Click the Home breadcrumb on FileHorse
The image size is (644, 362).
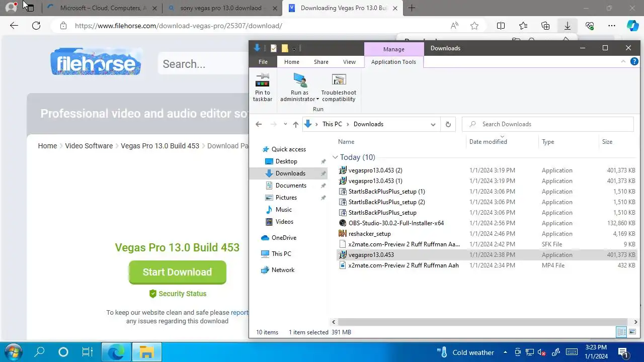point(47,146)
